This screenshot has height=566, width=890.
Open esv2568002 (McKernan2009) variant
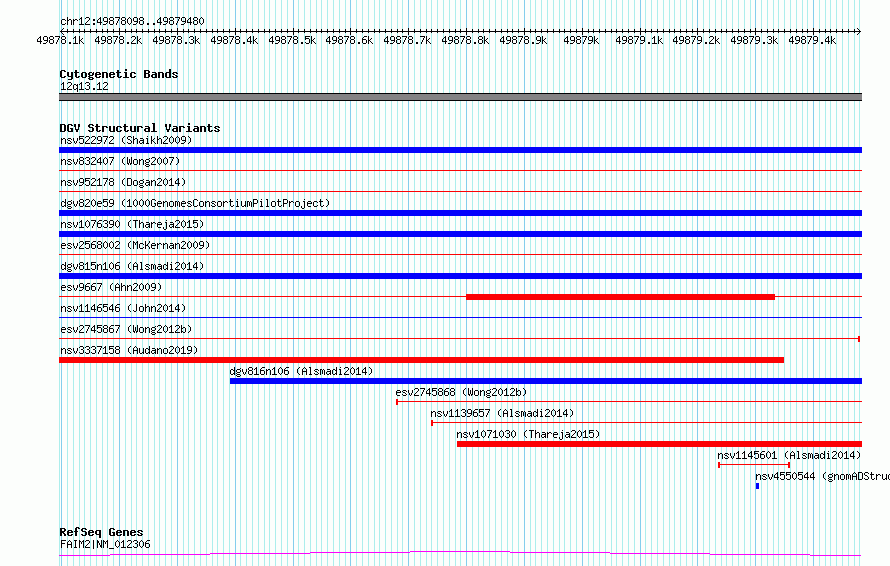(135, 245)
